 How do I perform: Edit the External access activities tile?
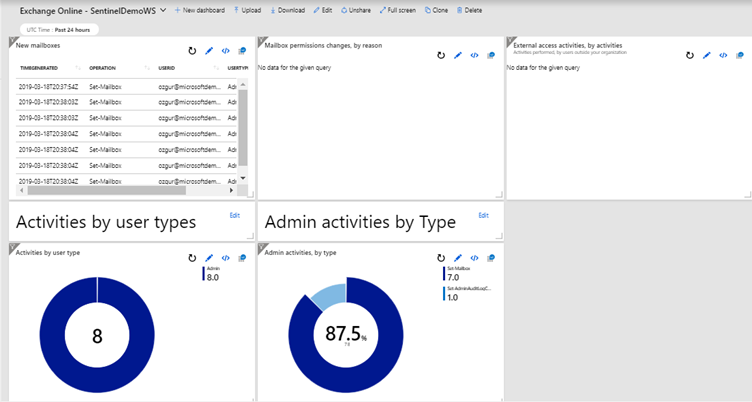coord(706,56)
